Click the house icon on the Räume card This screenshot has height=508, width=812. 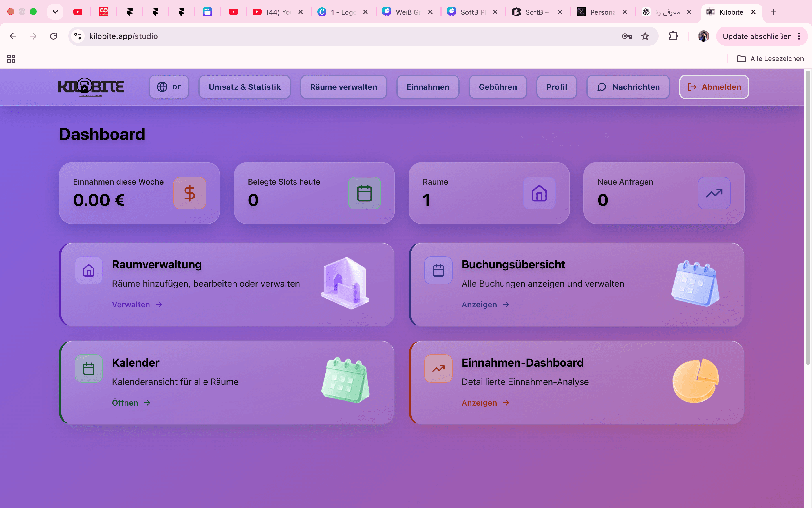[x=539, y=193]
